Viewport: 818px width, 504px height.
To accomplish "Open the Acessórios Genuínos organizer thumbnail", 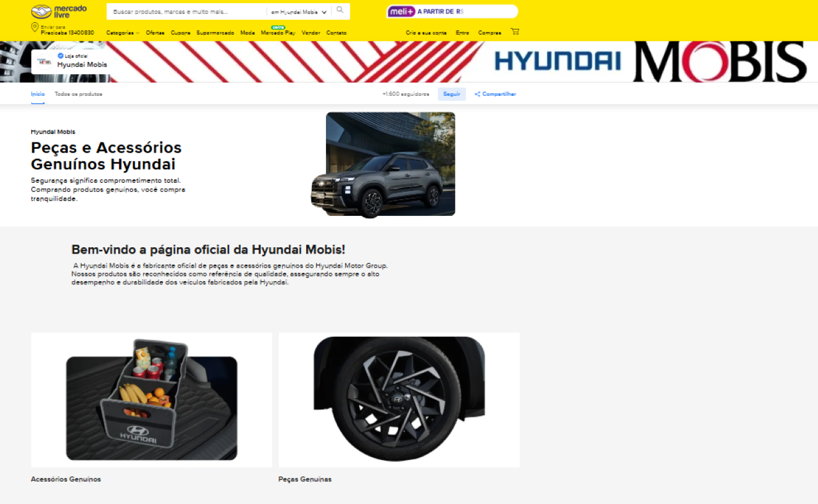I will (151, 401).
